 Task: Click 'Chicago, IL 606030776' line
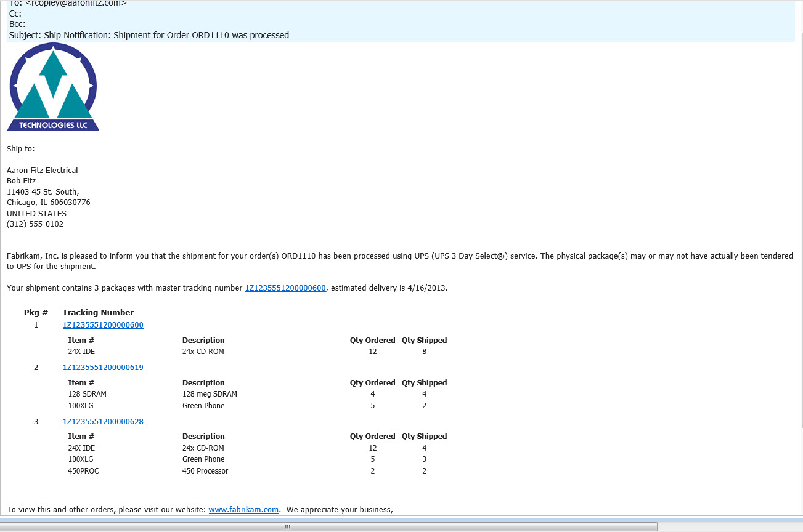pyautogui.click(x=49, y=203)
